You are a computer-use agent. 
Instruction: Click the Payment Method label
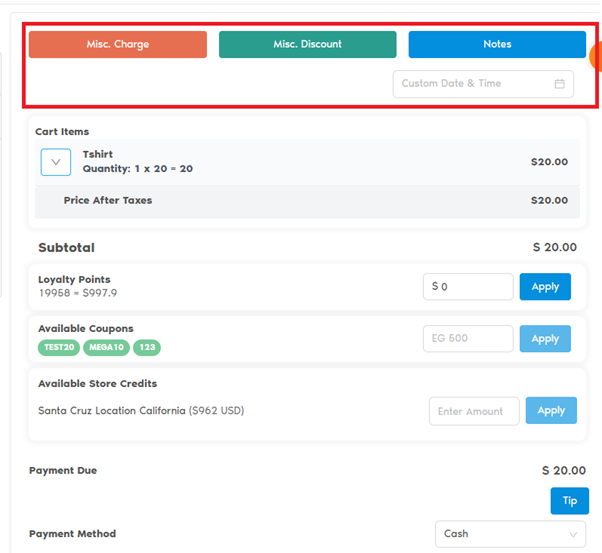[x=73, y=534]
